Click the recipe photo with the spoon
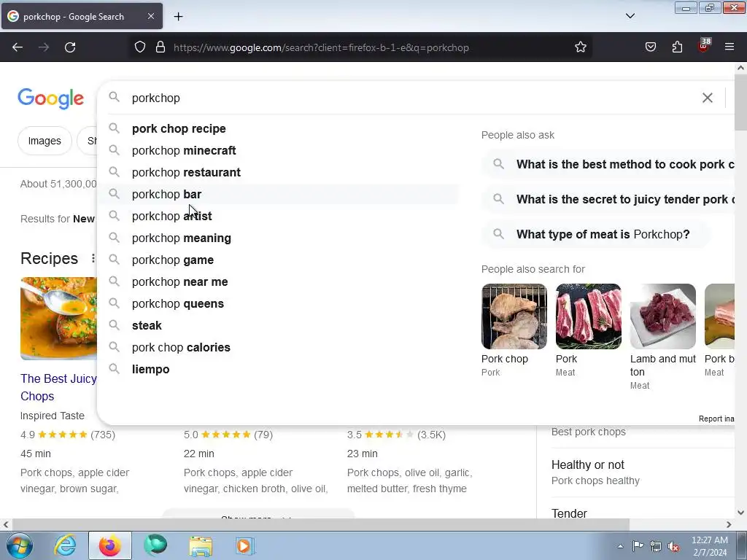Image resolution: width=747 pixels, height=560 pixels. point(58,318)
